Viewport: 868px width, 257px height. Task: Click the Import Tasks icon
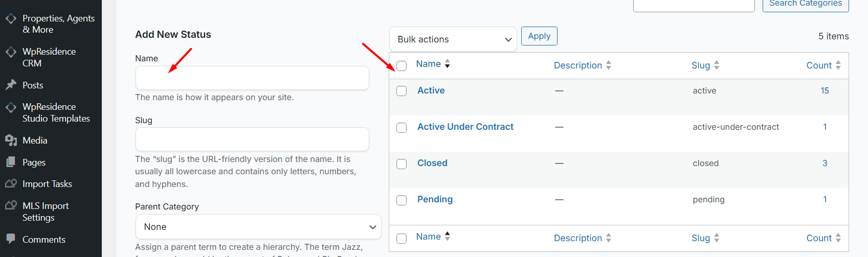click(x=11, y=183)
